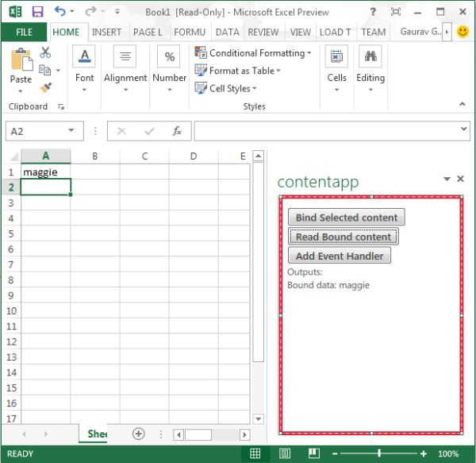The width and height of the screenshot is (476, 463).
Task: Click the smiley feedback icon
Action: pos(463,32)
